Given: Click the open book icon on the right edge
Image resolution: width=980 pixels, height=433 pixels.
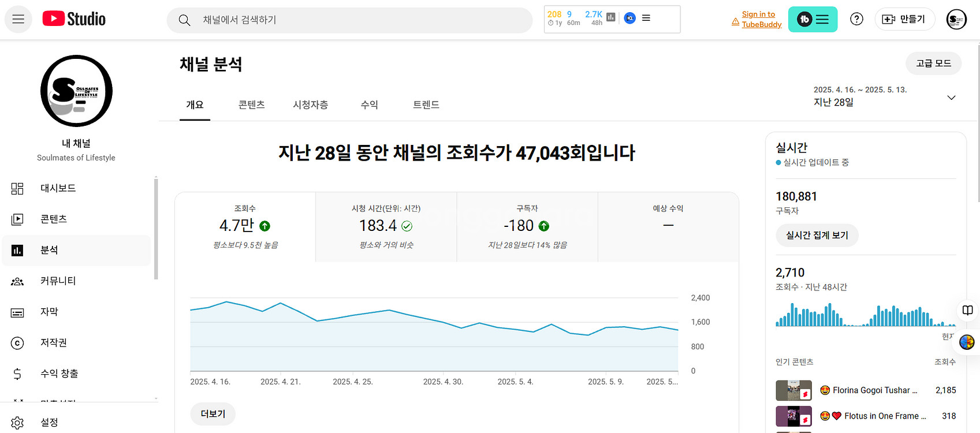Looking at the screenshot, I should (x=967, y=311).
